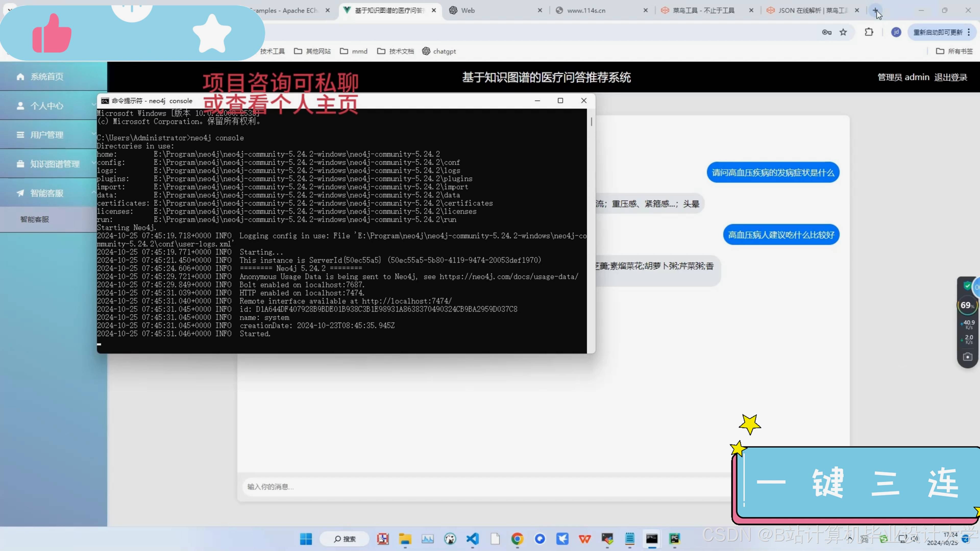Close the Web browser tab
Screen dimensions: 980x551
tap(540, 10)
